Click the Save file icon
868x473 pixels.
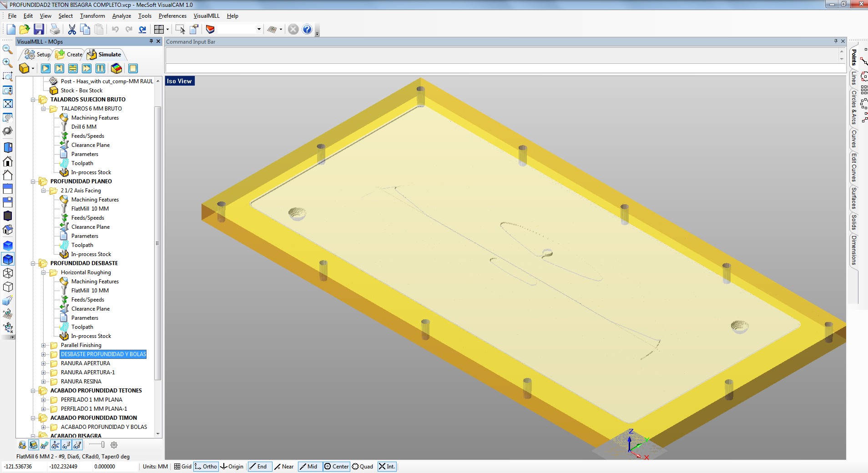[x=39, y=30]
